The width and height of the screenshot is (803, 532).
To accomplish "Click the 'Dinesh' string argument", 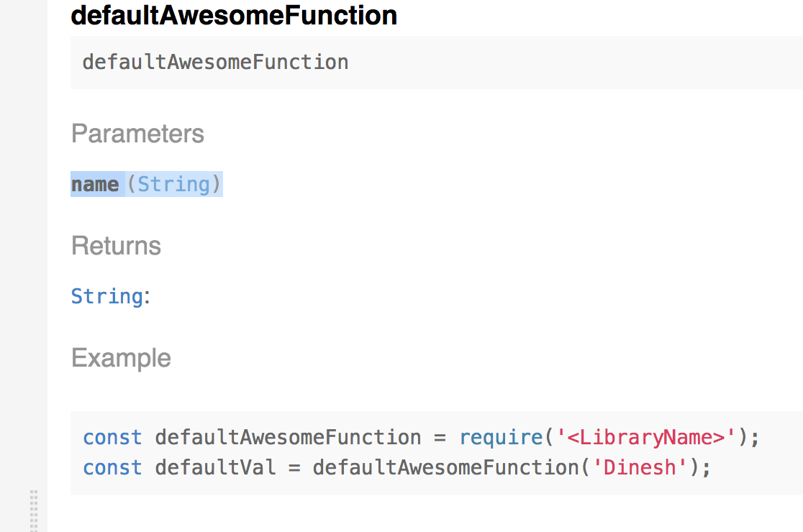I will point(640,467).
